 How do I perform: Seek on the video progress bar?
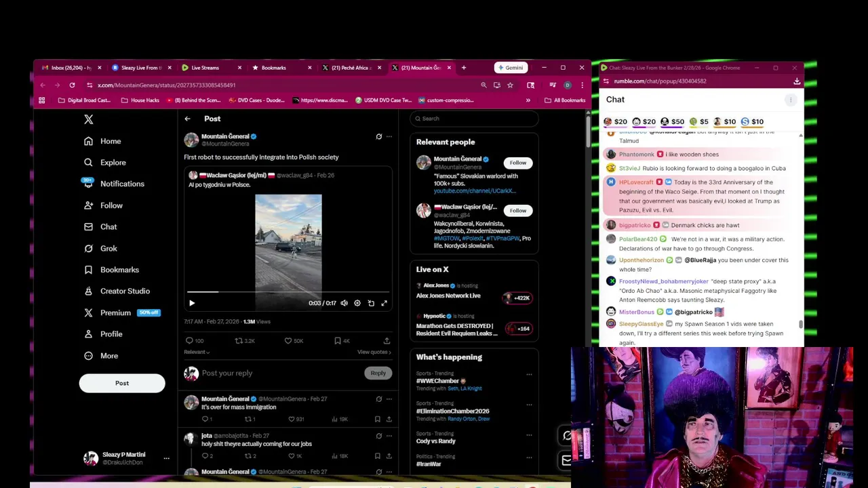288,292
